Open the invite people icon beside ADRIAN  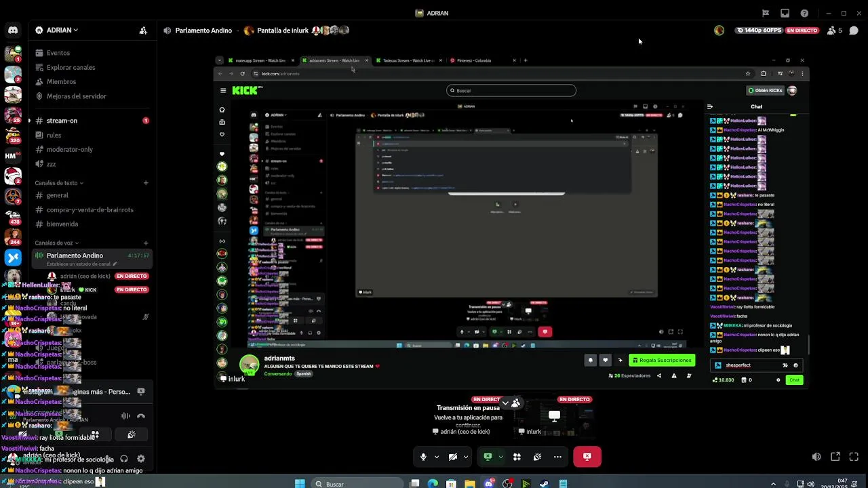[143, 30]
